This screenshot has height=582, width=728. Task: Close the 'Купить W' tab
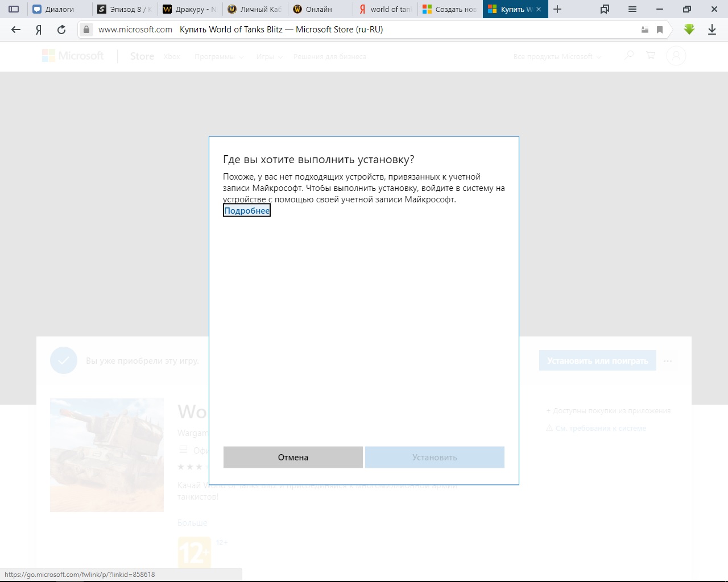pos(539,9)
